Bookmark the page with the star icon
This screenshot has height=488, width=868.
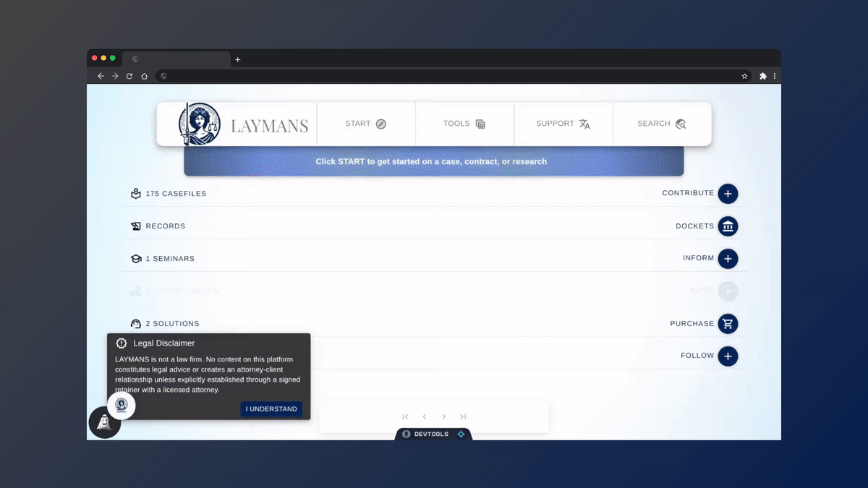[744, 76]
